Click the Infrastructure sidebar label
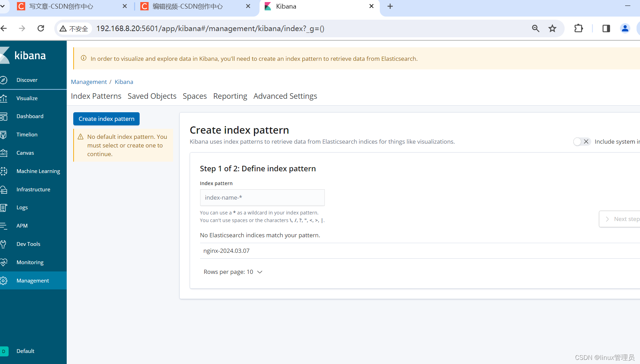Screen dimensions: 640x364 (x=34, y=190)
